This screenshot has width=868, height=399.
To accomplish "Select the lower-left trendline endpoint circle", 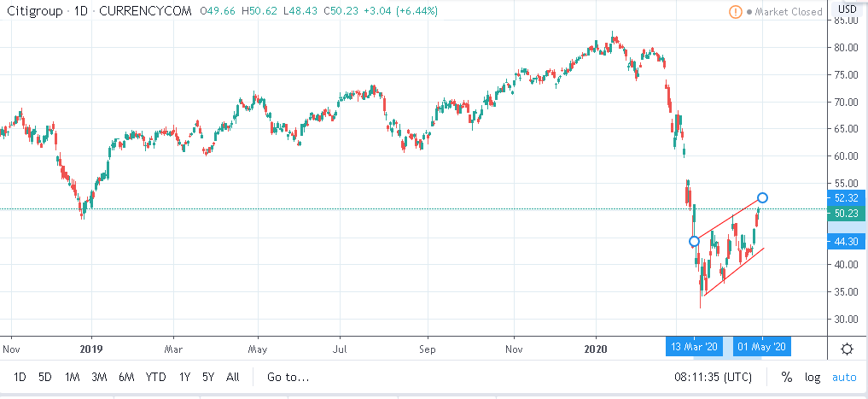I will click(694, 242).
